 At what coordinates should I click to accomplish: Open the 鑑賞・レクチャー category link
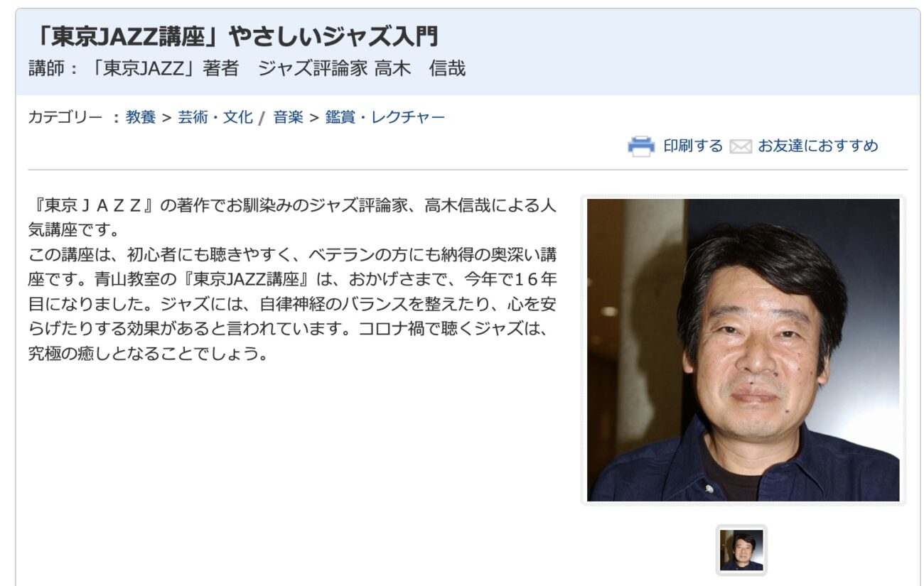click(385, 117)
